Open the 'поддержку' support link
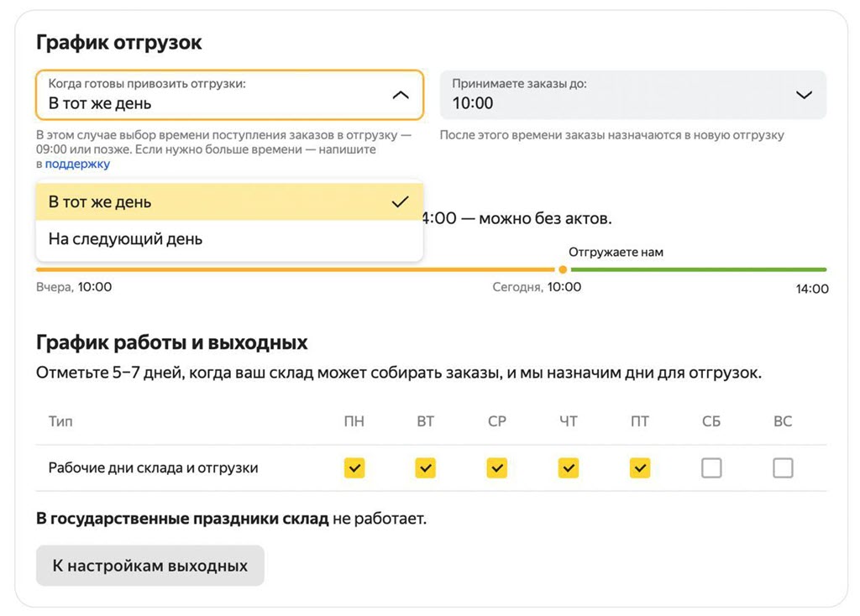The height and width of the screenshot is (616, 860). click(x=77, y=164)
